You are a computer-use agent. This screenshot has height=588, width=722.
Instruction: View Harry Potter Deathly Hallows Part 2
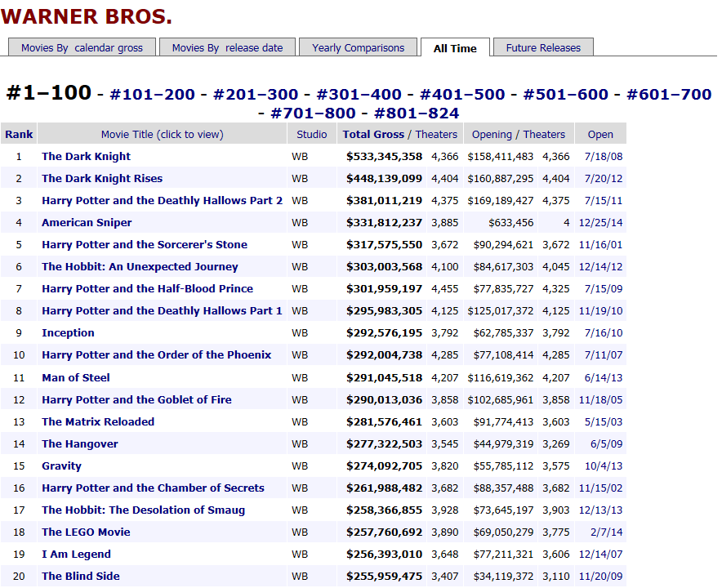[162, 200]
